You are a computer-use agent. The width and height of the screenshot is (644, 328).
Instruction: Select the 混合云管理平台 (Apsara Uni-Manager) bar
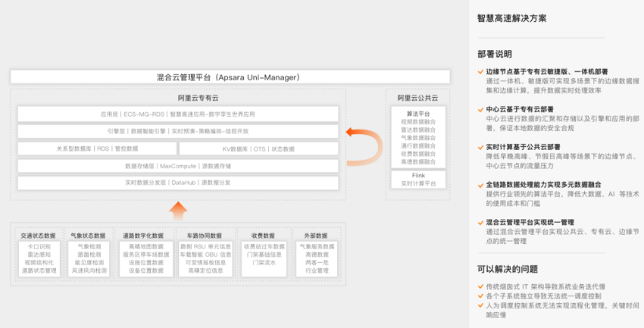(x=230, y=77)
